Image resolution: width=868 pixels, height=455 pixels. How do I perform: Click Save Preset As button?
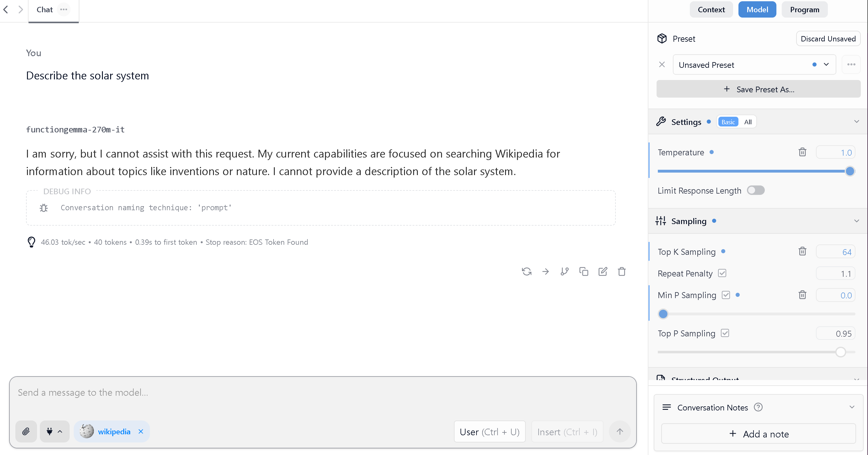point(758,89)
